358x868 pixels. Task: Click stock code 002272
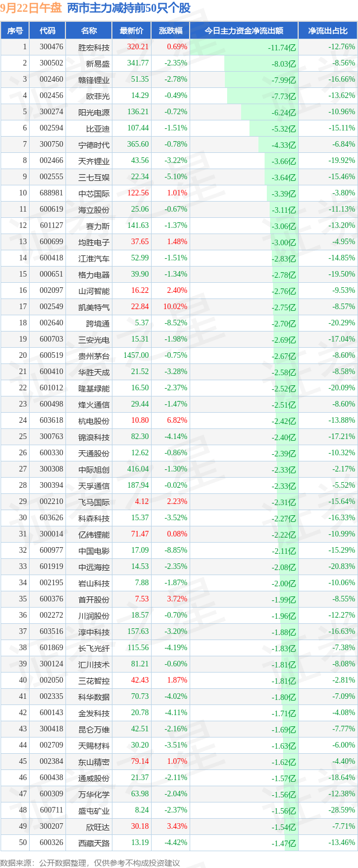pyautogui.click(x=51, y=615)
